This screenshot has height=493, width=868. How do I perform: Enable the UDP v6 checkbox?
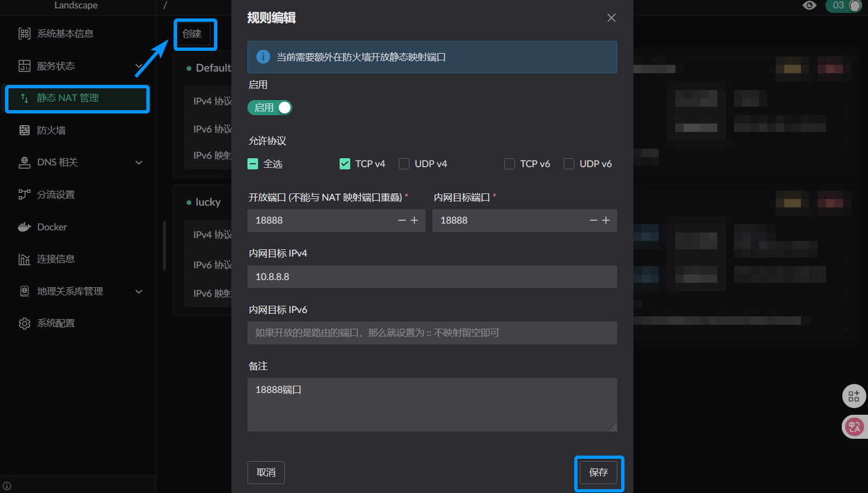pos(569,164)
